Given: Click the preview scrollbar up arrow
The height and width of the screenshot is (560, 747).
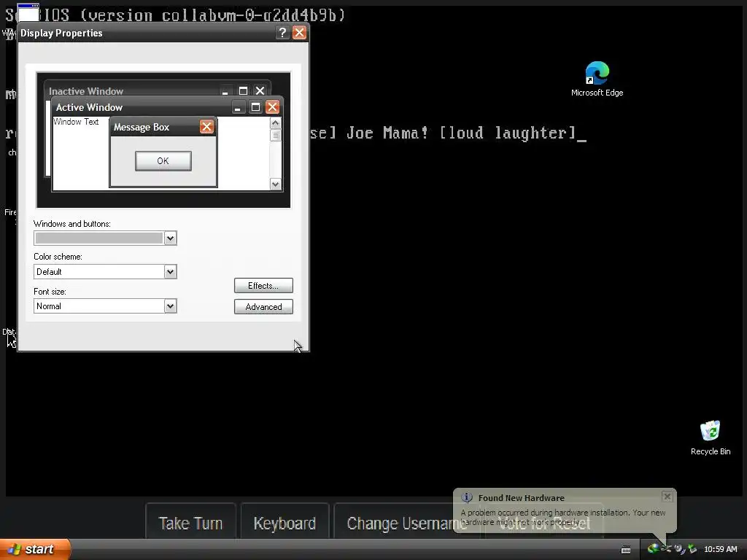Looking at the screenshot, I should (275, 122).
